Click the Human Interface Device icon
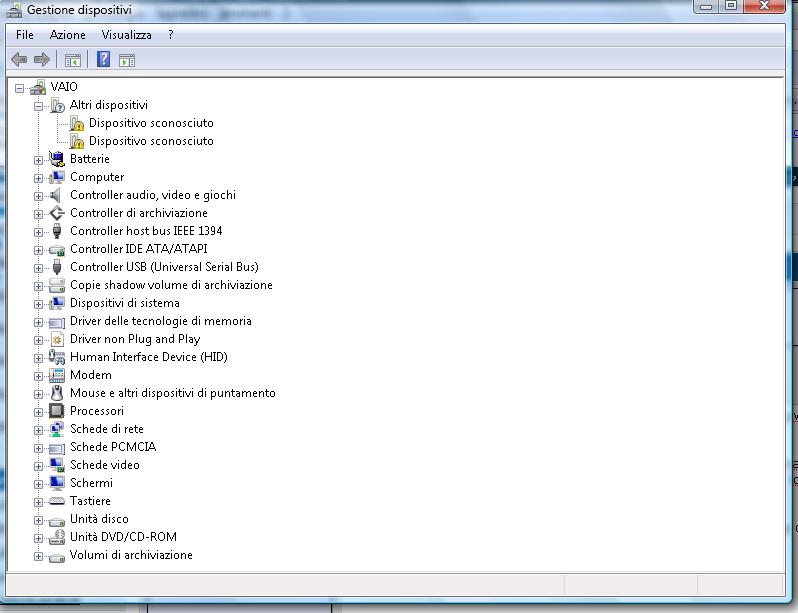The image size is (798, 613). point(57,357)
